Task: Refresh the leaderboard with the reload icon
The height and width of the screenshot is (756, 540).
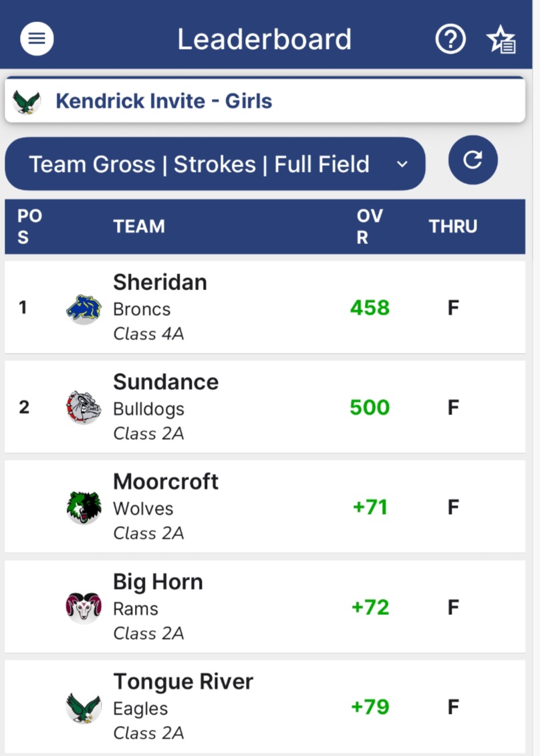Action: pyautogui.click(x=472, y=160)
